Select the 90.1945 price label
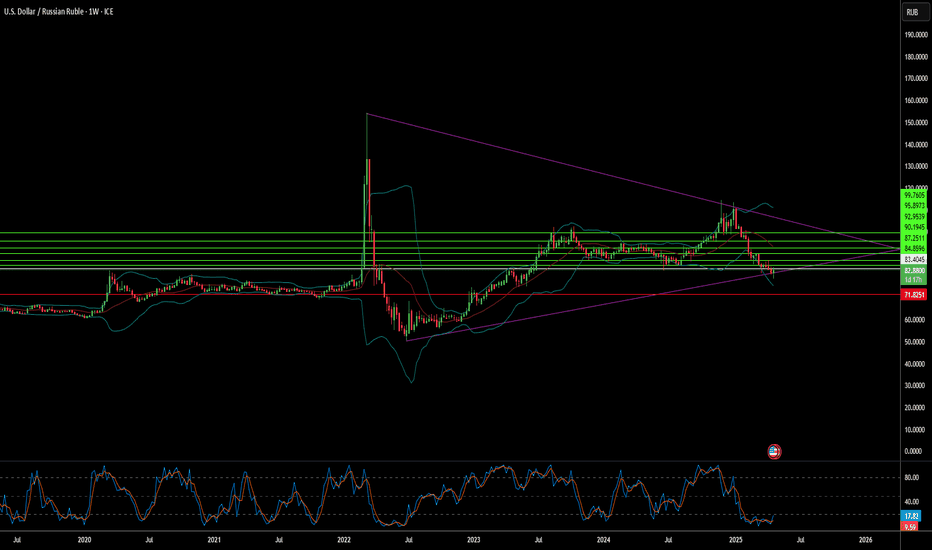 pos(914,227)
